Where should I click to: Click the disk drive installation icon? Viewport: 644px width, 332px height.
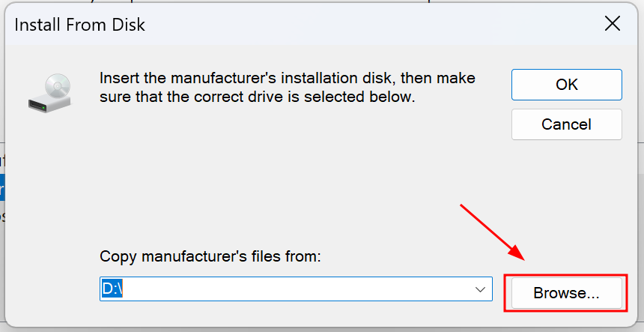point(49,93)
